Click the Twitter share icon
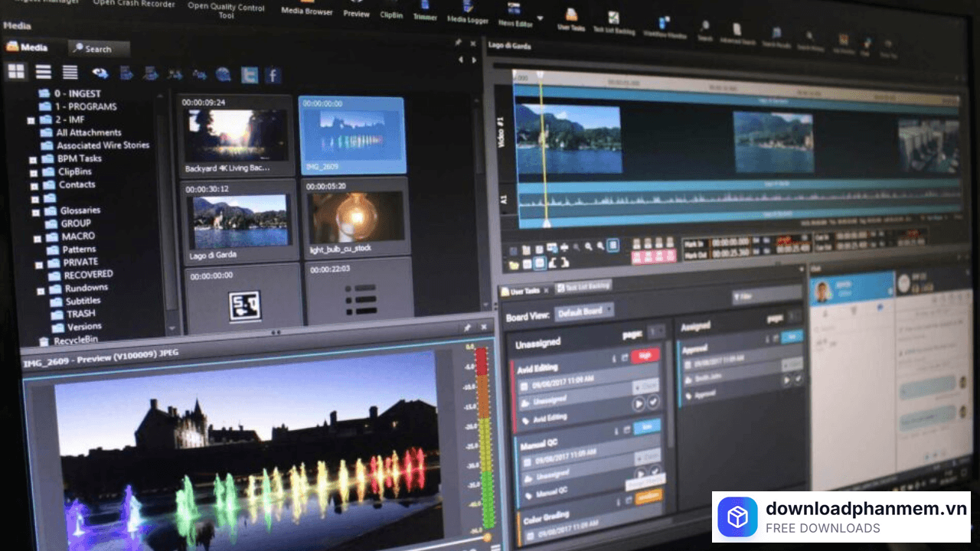The height and width of the screenshot is (551, 980). click(249, 74)
